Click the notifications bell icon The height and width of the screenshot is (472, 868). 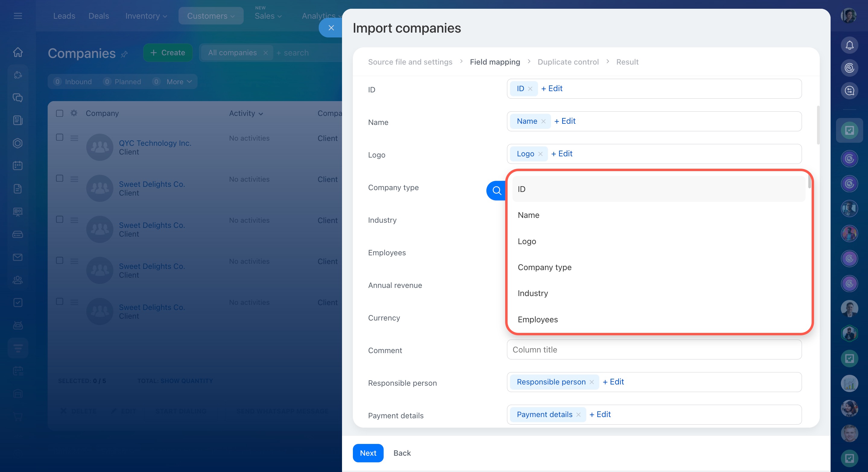(849, 45)
